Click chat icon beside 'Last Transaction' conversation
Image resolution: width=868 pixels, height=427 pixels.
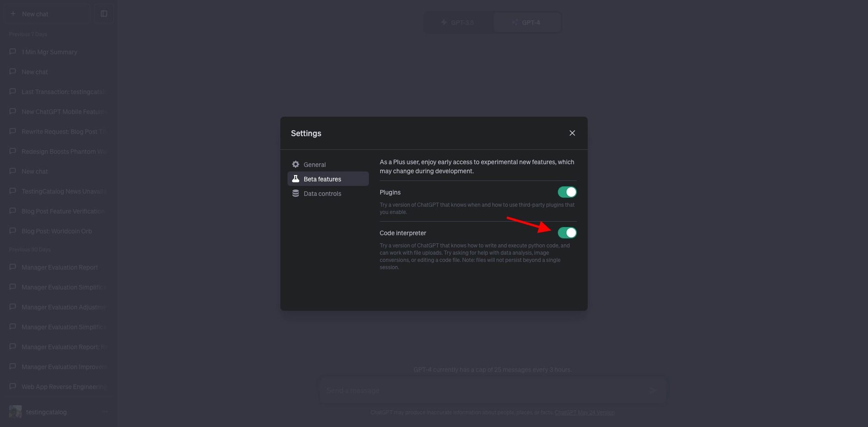[x=13, y=91]
